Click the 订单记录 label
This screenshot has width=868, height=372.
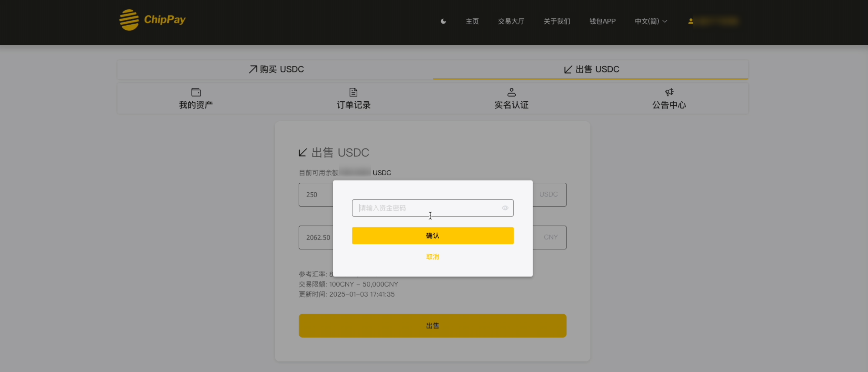click(x=353, y=105)
